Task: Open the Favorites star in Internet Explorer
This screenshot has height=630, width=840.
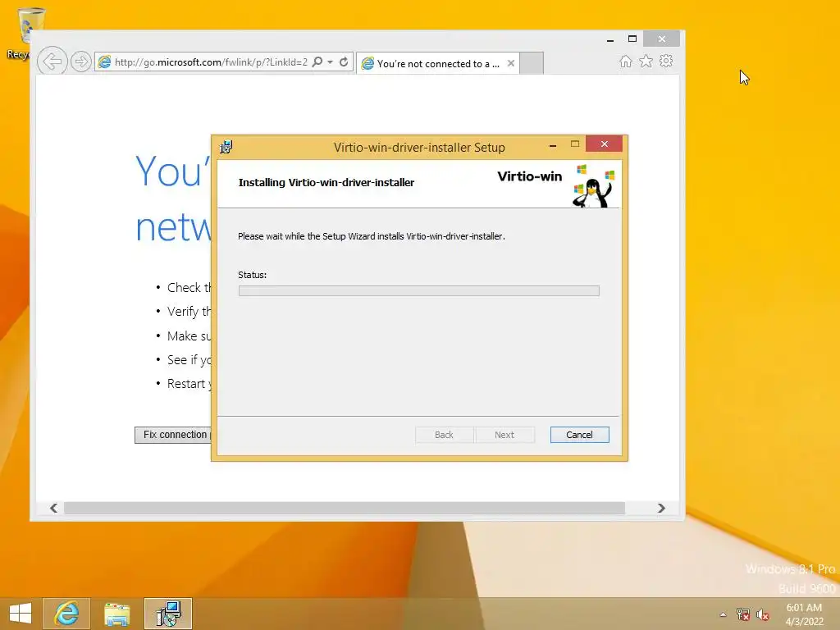Action: [646, 61]
